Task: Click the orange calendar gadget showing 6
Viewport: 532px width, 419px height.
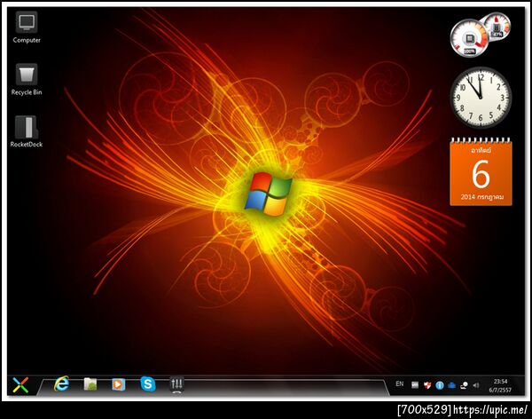Action: (x=481, y=172)
